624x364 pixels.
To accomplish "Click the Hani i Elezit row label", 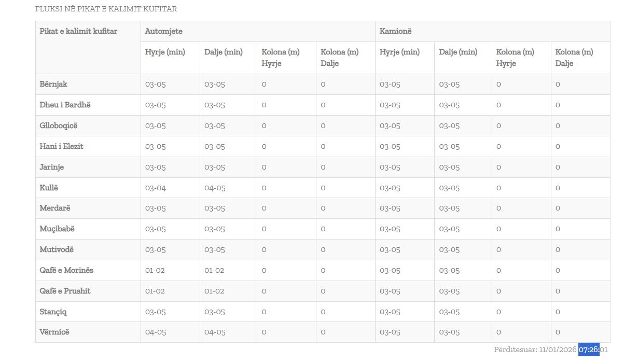I will tap(61, 146).
